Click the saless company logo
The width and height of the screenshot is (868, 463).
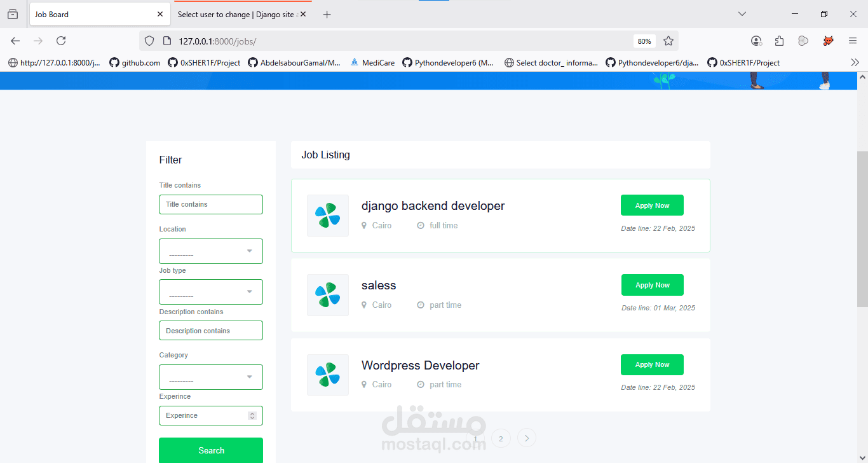[x=328, y=295]
